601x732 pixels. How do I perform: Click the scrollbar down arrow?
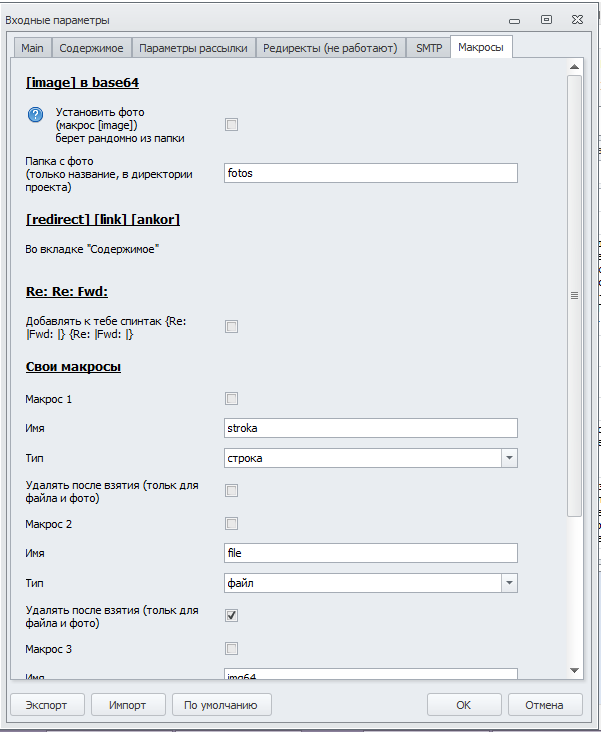tap(574, 670)
